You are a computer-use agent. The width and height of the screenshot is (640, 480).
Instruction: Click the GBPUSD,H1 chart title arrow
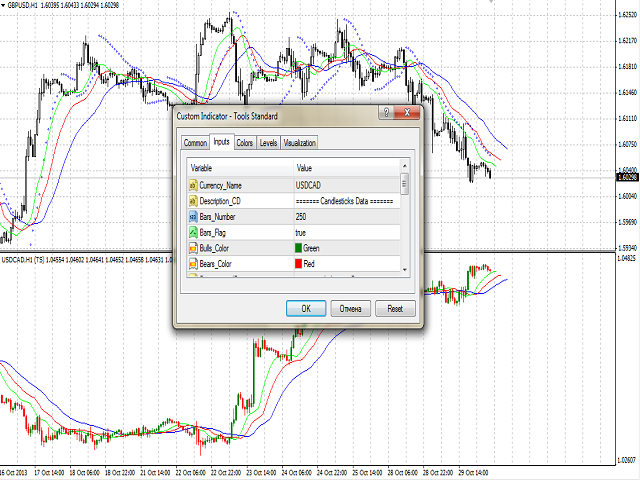[3, 5]
